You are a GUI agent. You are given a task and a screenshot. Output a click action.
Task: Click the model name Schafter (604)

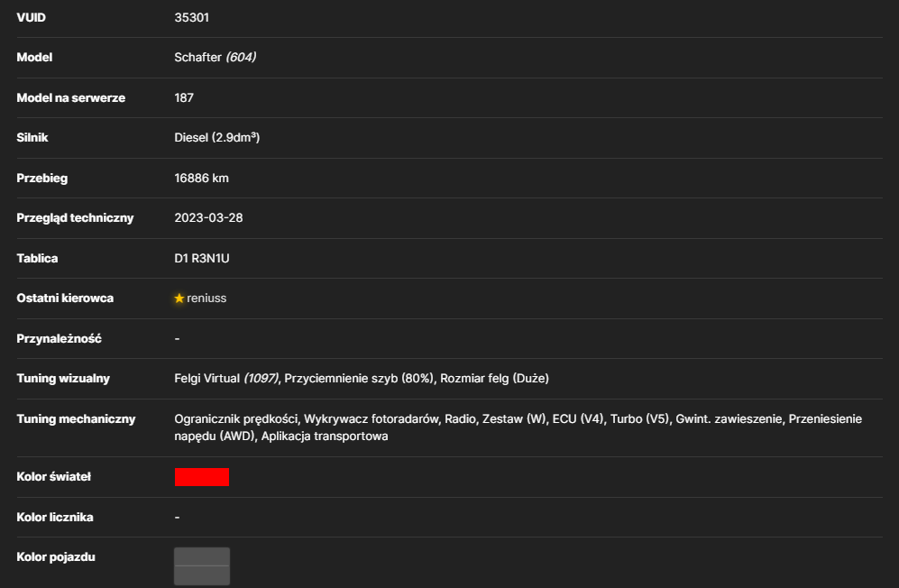[x=215, y=58]
